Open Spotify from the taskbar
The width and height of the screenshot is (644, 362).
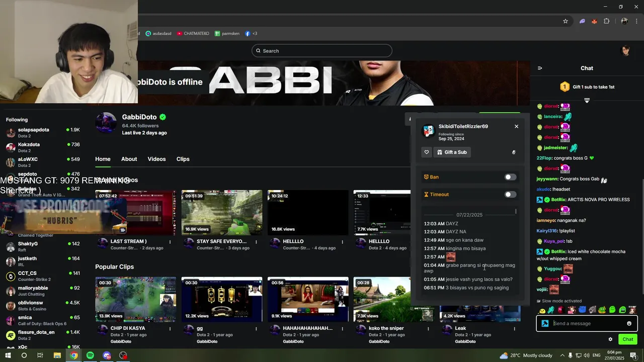click(x=90, y=355)
